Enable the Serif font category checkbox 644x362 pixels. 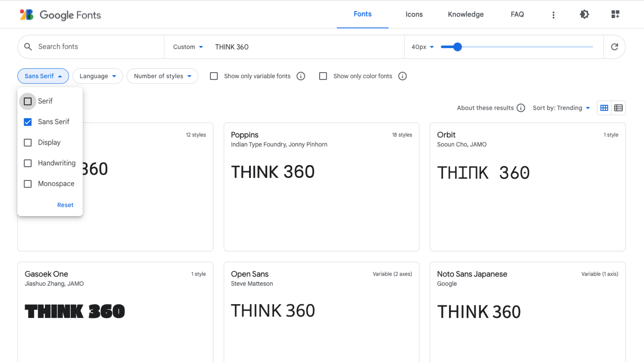(x=28, y=101)
